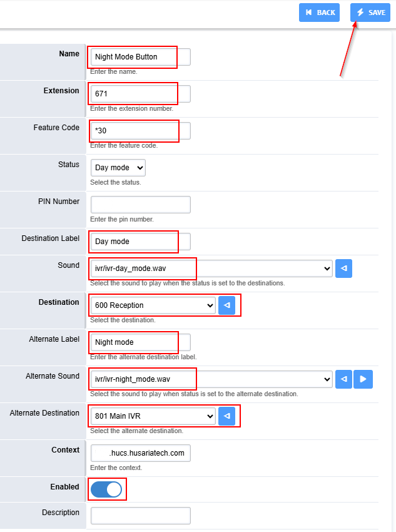The height and width of the screenshot is (532, 396).
Task: Open the Destination dropdown showing 600 Reception
Action: click(153, 305)
